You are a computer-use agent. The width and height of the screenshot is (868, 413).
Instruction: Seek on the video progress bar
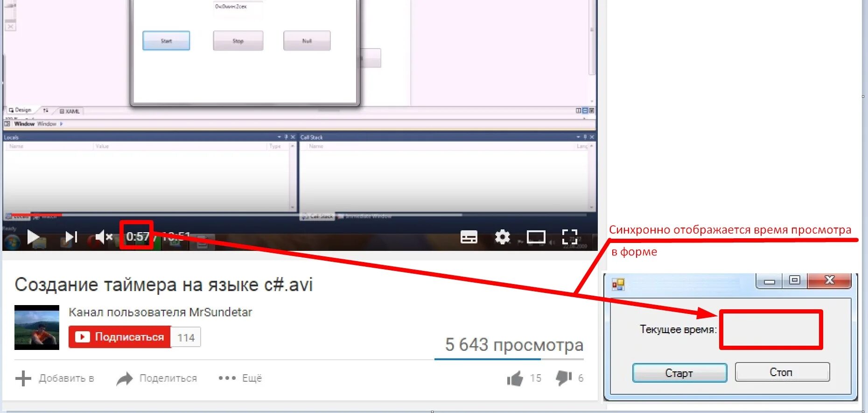(x=299, y=215)
